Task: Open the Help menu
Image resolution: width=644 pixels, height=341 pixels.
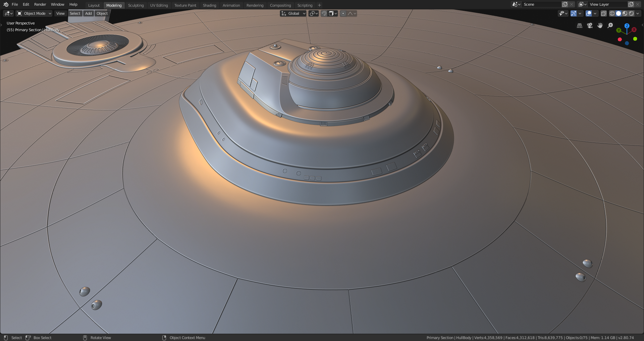Action: pos(73,4)
